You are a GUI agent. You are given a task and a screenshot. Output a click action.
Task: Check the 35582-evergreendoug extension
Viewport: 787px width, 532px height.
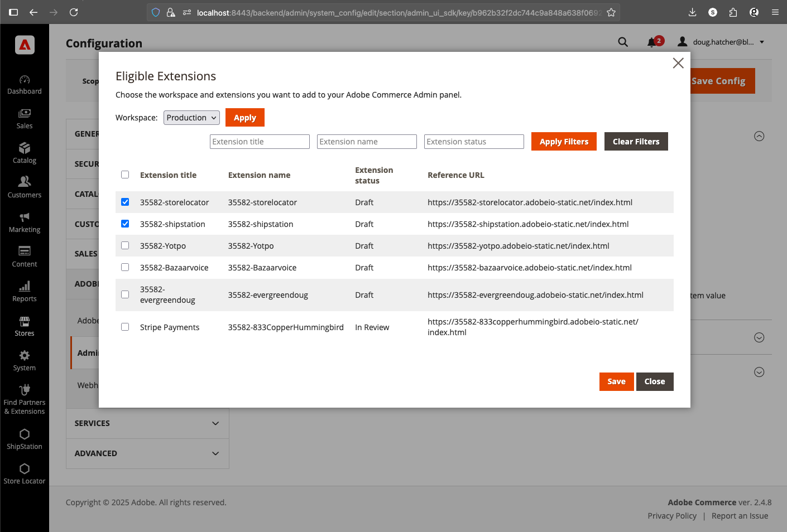[125, 294]
